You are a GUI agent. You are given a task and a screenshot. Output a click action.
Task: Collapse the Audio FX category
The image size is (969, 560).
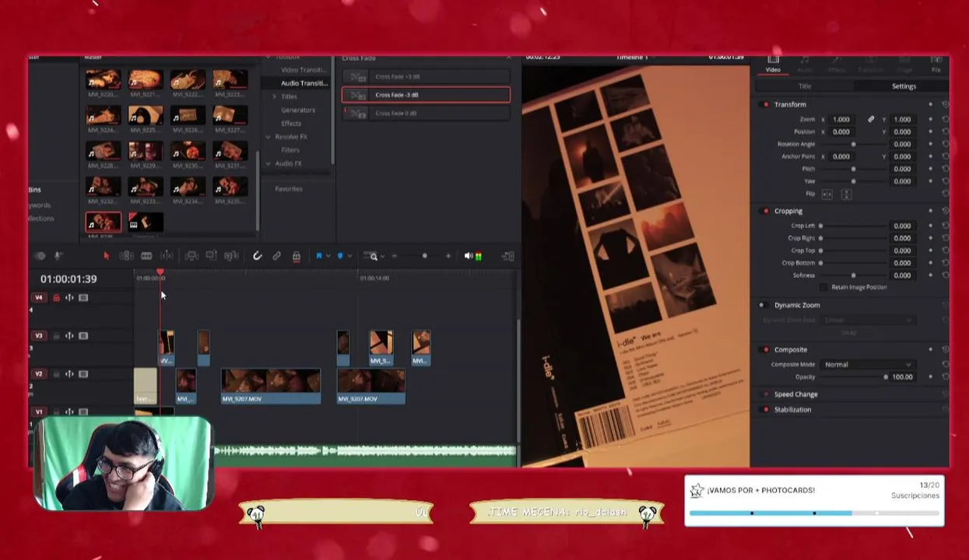coord(269,163)
